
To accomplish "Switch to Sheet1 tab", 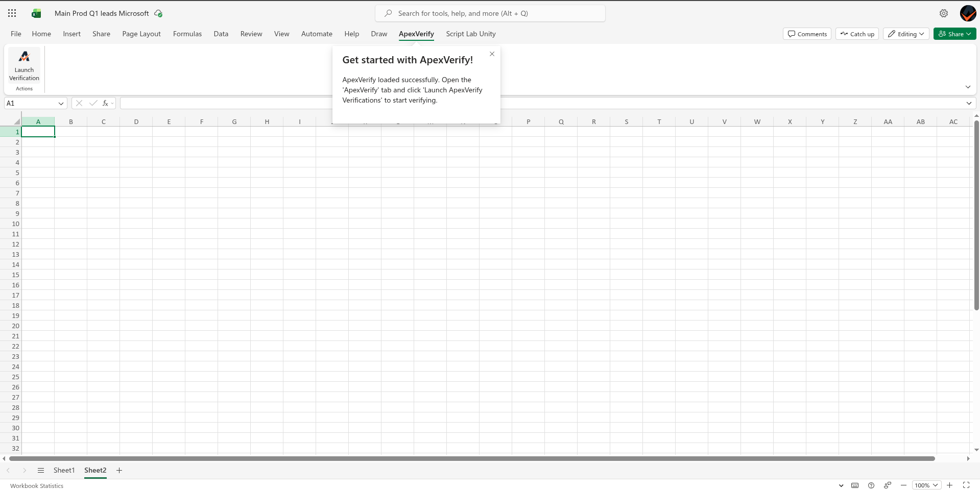I will (64, 470).
